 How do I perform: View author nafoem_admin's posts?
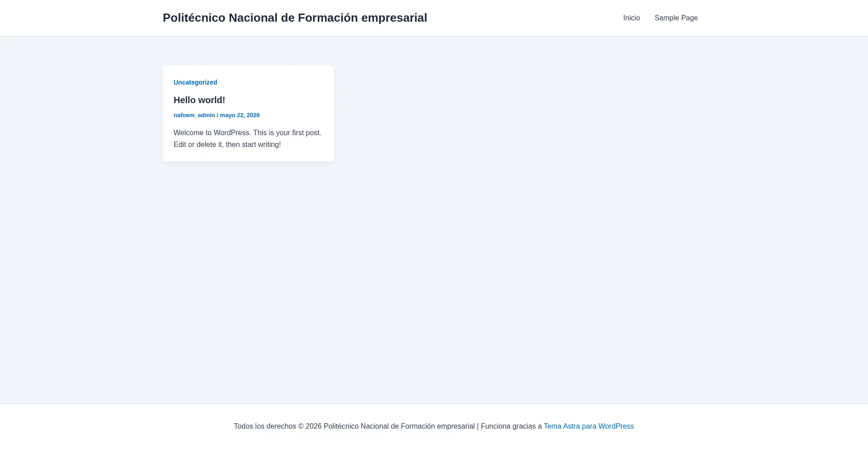[x=194, y=115]
